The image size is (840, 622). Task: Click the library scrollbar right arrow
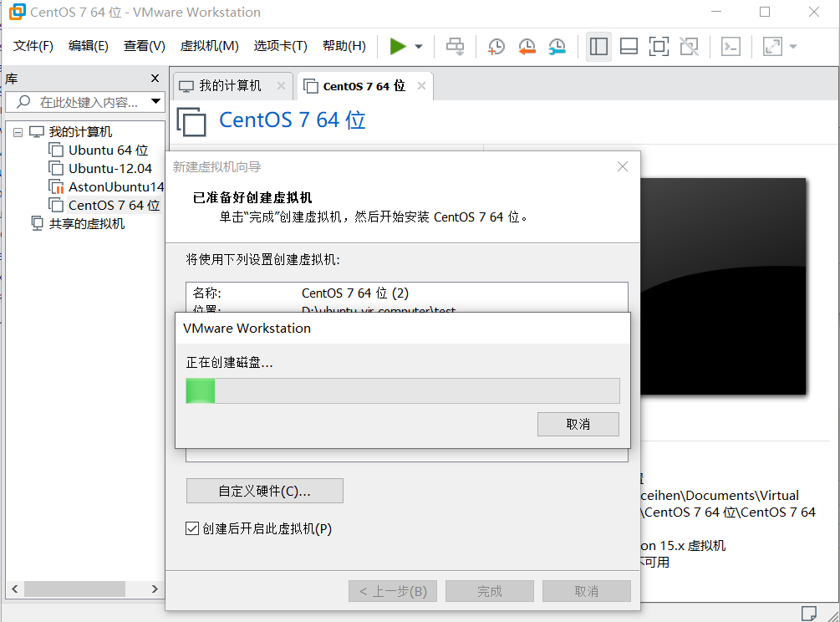click(155, 589)
